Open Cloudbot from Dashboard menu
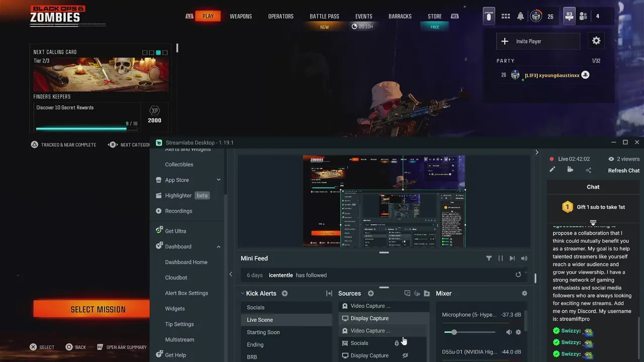The height and width of the screenshot is (362, 644). (176, 278)
